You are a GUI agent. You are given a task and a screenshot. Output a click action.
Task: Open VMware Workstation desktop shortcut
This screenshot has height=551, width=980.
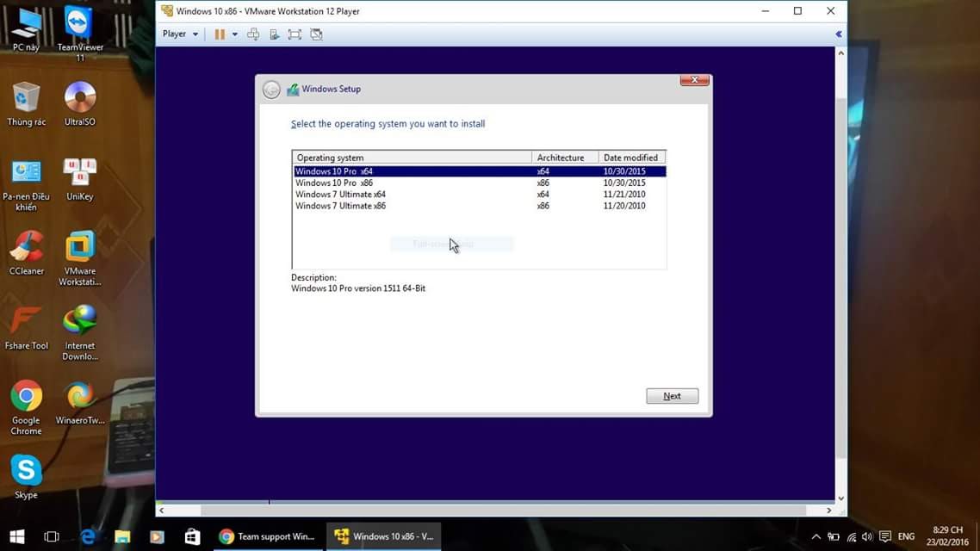coord(80,258)
